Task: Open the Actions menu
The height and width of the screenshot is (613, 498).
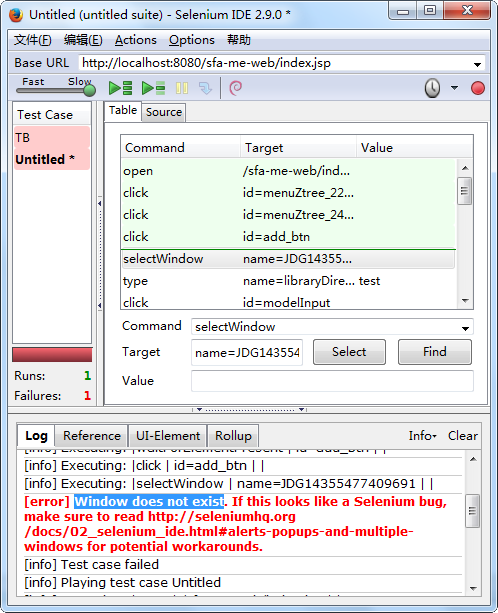Action: coord(136,40)
